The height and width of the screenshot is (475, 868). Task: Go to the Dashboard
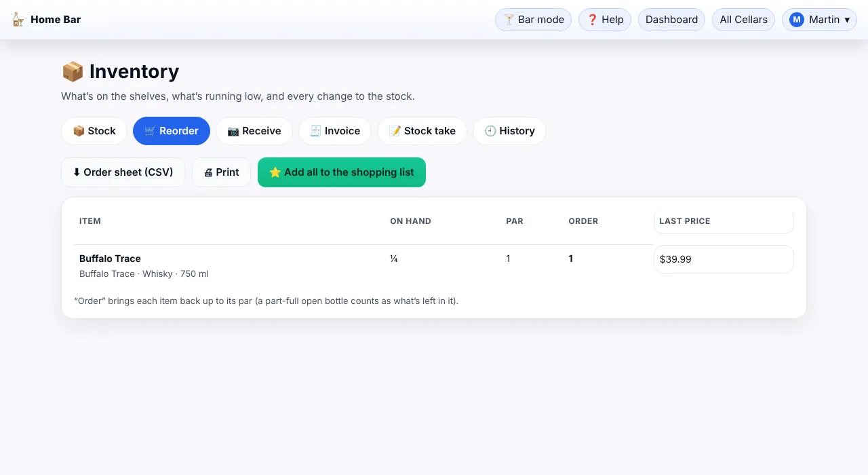coord(671,20)
